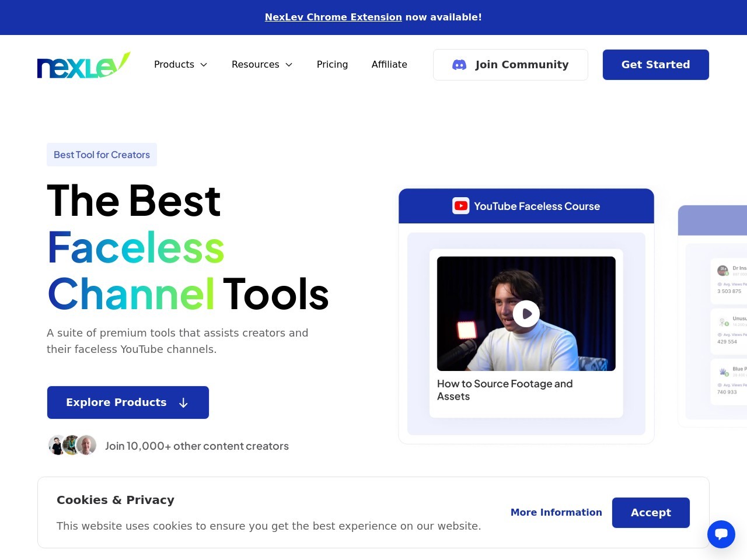747x560 pixels.
Task: Click the Explore Products button
Action: 128,402
